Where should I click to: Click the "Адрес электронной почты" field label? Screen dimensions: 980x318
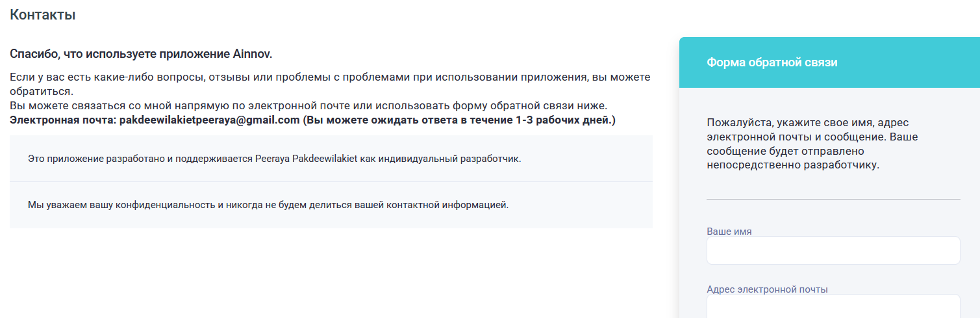[x=767, y=289]
